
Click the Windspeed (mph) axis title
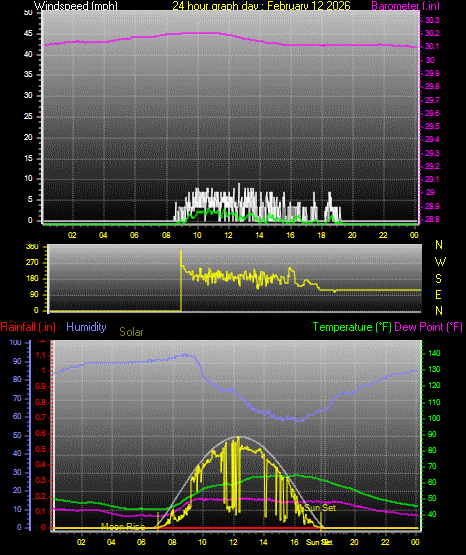click(76, 5)
